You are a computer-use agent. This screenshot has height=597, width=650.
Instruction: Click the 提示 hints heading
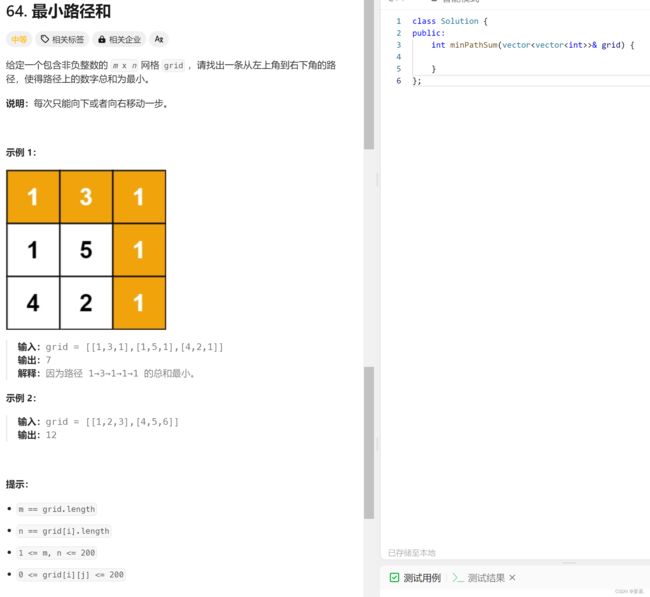17,484
